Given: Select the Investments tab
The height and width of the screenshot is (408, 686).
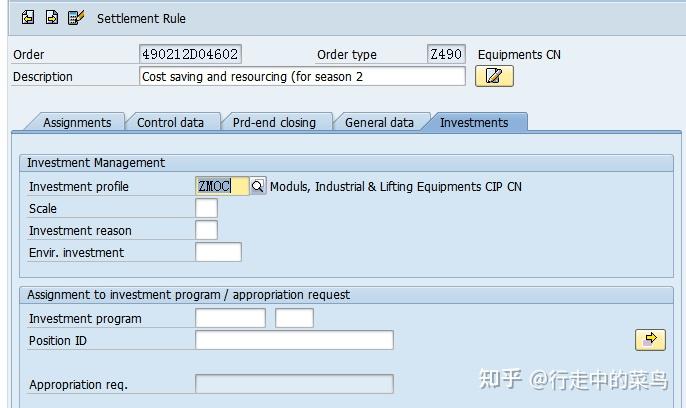Looking at the screenshot, I should 474,122.
